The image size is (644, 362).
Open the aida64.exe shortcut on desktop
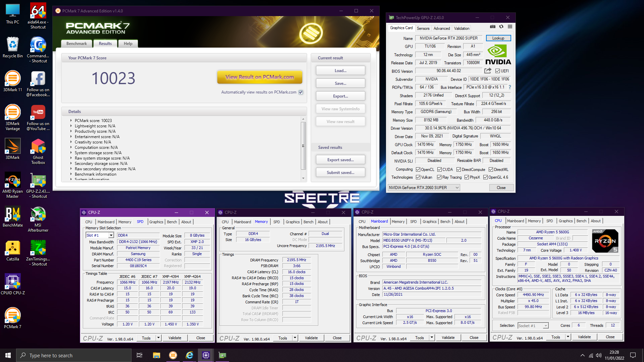coord(38,16)
